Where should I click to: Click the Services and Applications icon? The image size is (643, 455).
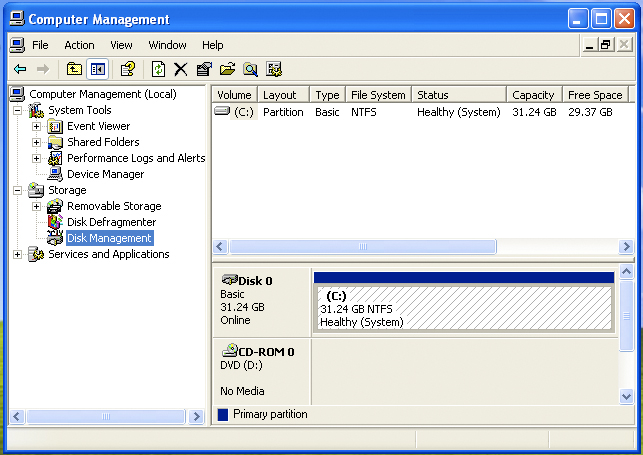click(36, 254)
